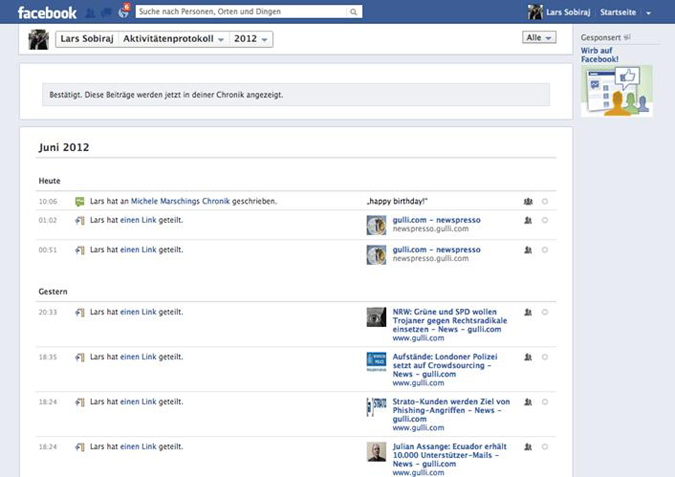The height and width of the screenshot is (477, 675).
Task: Click audience icon in 10:06 row
Action: coord(528,201)
